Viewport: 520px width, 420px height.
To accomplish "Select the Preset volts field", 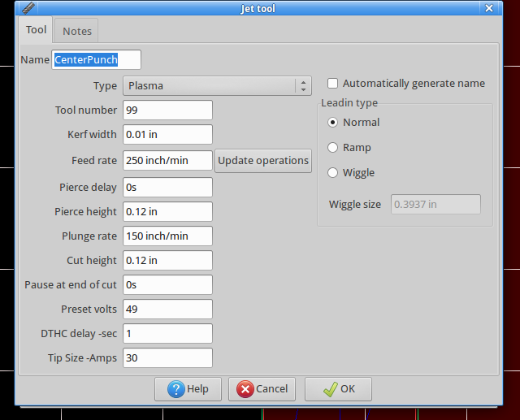I will coord(167,310).
